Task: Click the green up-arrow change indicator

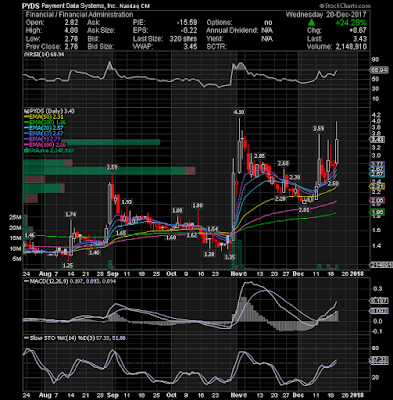Action: tap(311, 23)
